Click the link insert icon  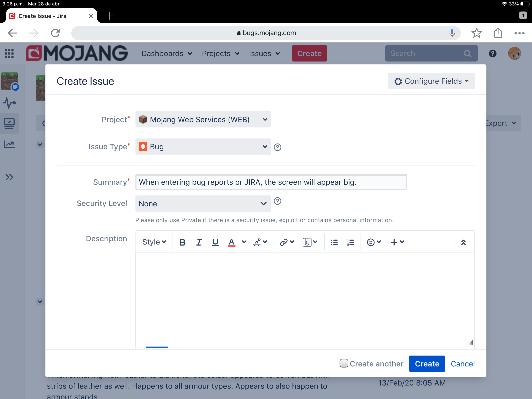[284, 242]
